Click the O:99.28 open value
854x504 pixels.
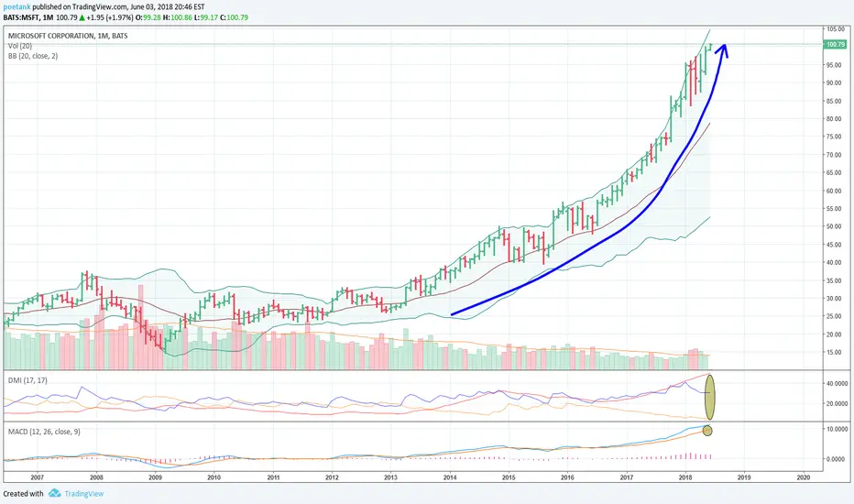pos(148,17)
